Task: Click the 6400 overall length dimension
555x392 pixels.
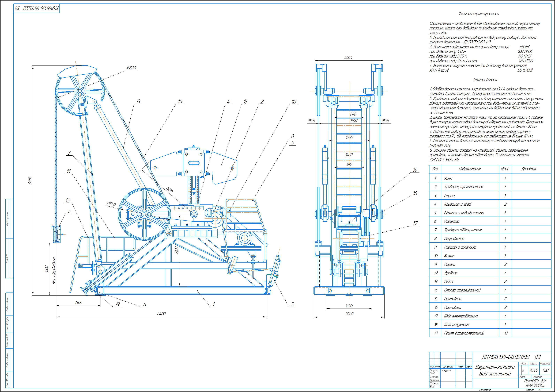Action: pyautogui.click(x=161, y=314)
